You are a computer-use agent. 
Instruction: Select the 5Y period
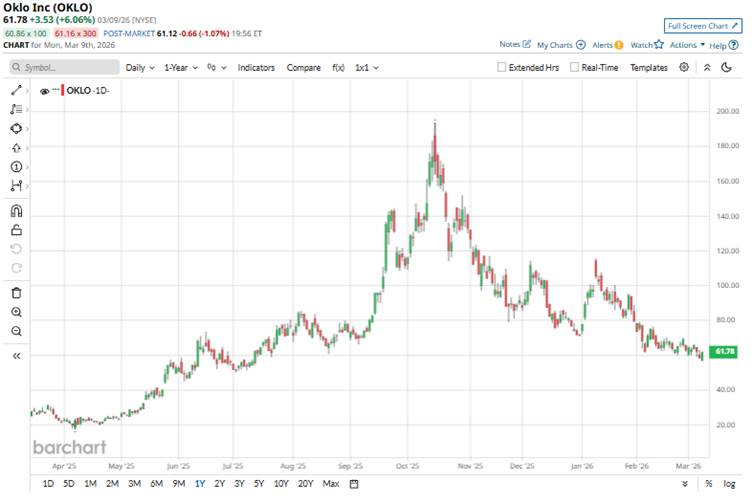click(259, 484)
